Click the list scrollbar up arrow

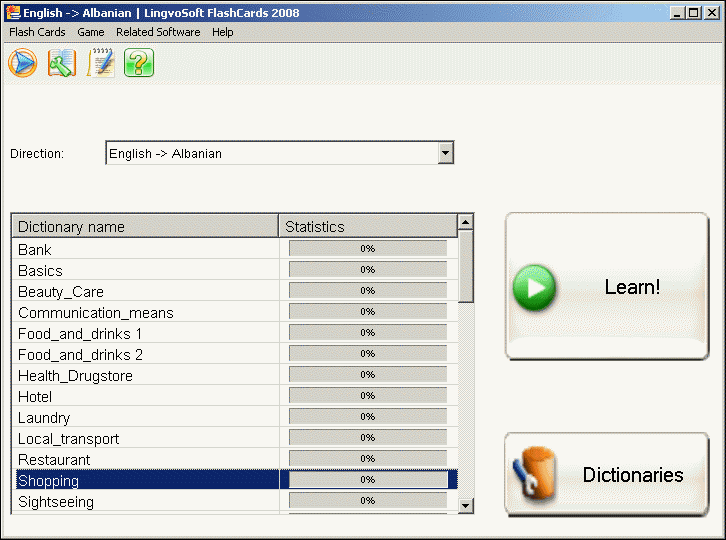pos(466,222)
